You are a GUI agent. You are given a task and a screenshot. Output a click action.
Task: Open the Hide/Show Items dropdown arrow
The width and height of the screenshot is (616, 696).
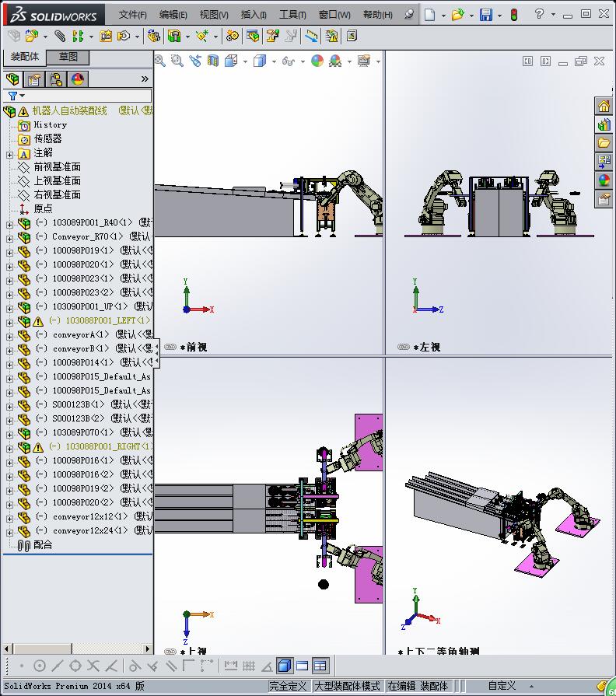click(x=303, y=61)
